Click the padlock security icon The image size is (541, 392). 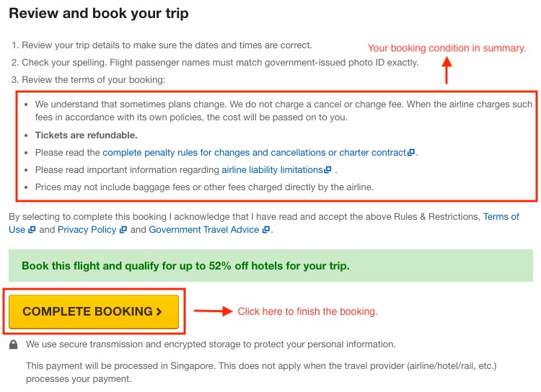pos(13,344)
